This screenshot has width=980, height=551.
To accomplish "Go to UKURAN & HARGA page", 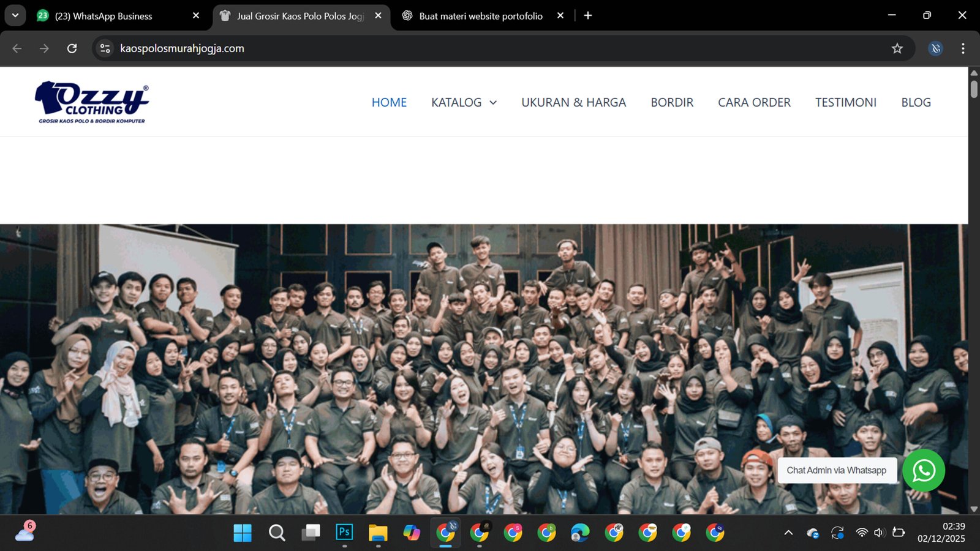I will pos(573,102).
